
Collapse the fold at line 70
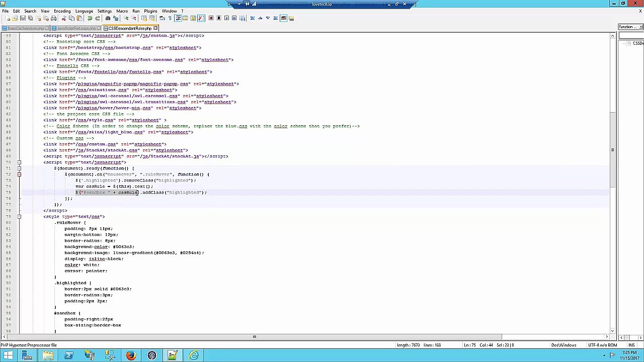click(19, 162)
